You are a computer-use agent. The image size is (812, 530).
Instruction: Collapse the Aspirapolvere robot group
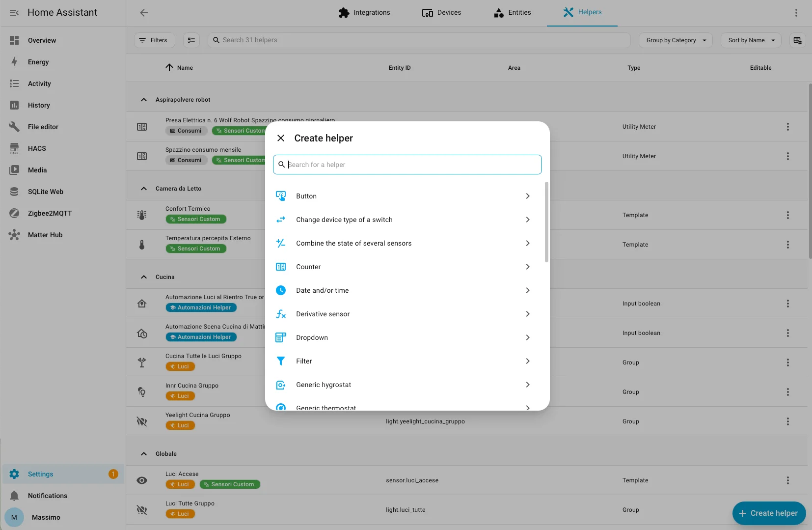(x=144, y=100)
